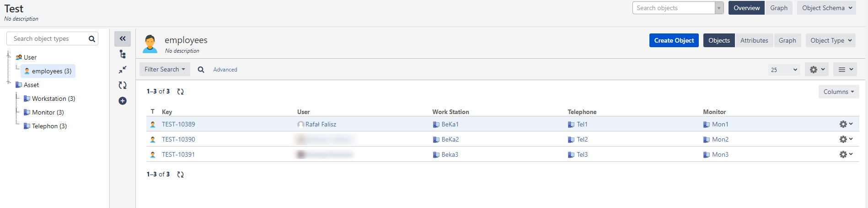Image resolution: width=868 pixels, height=208 pixels.
Task: Open gear actions for TEST-10390 row
Action: 846,139
